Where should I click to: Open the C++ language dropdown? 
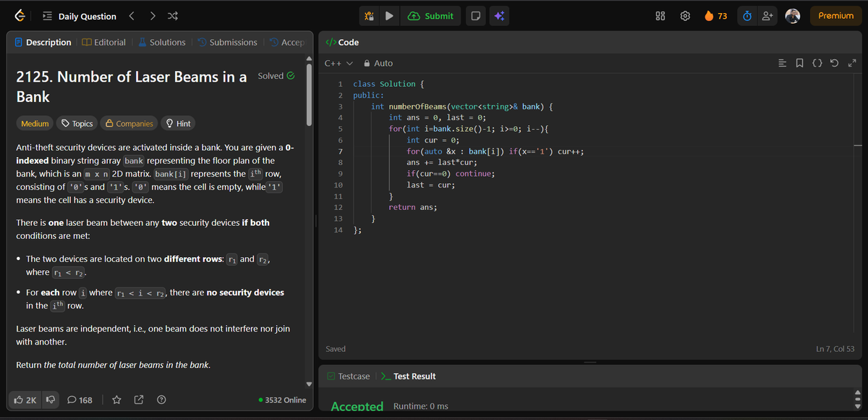[338, 64]
